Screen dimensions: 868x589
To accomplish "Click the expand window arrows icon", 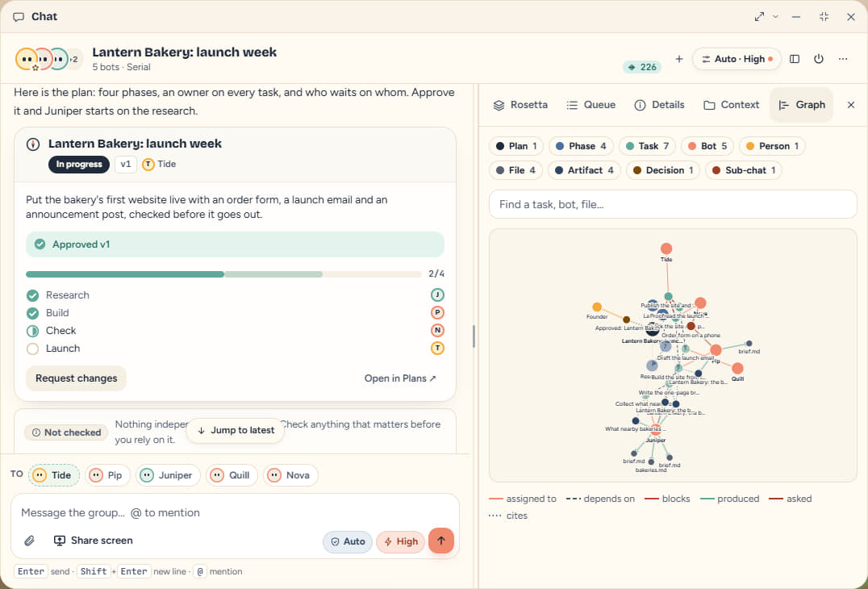I will pos(759,17).
